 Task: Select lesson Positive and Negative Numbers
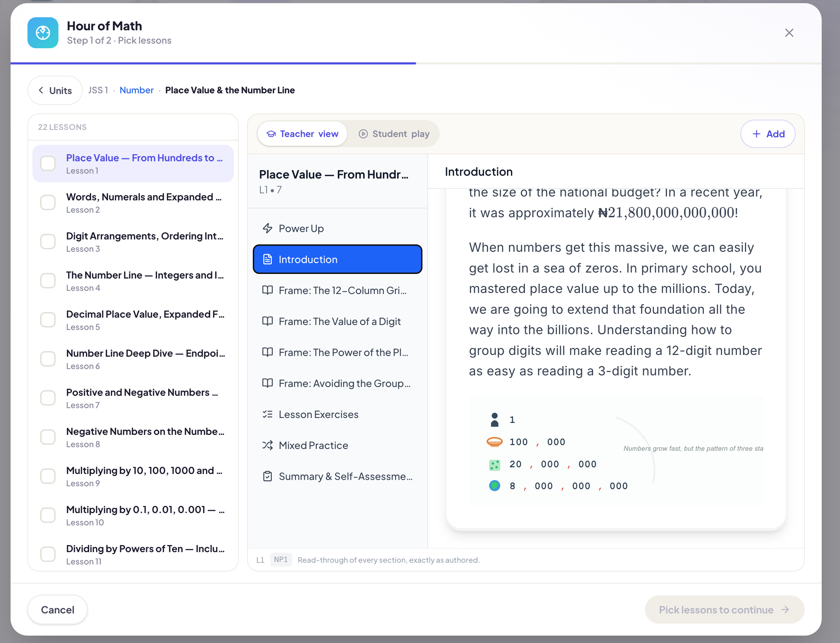(x=133, y=398)
